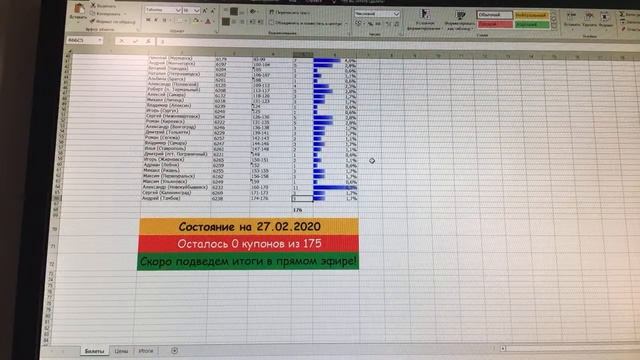Viewport: 640px width, 360px height.
Task: Click the AutoSum sigma icon
Action: click(622, 13)
